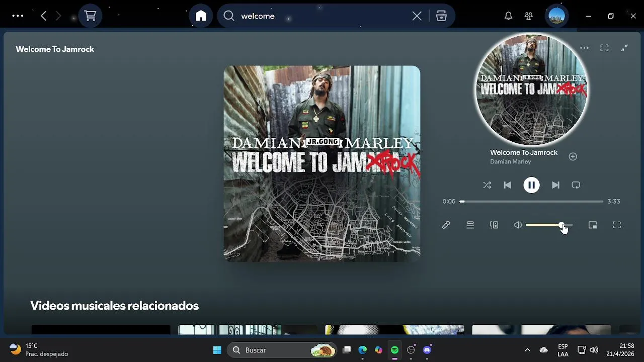
Task: Open the 'Welcome To Jamrock' song title link
Action: tap(524, 152)
